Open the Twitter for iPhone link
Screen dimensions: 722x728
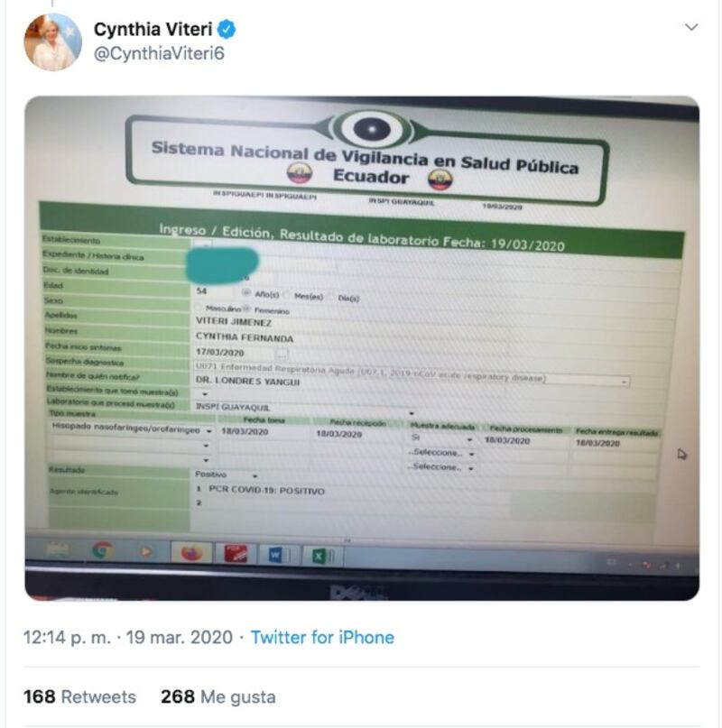tap(322, 637)
